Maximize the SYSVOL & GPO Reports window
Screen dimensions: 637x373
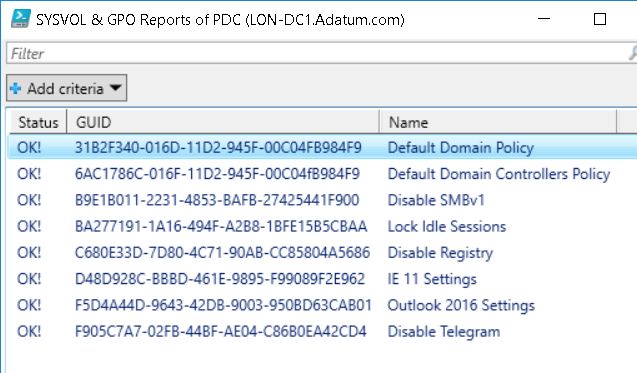tap(600, 19)
